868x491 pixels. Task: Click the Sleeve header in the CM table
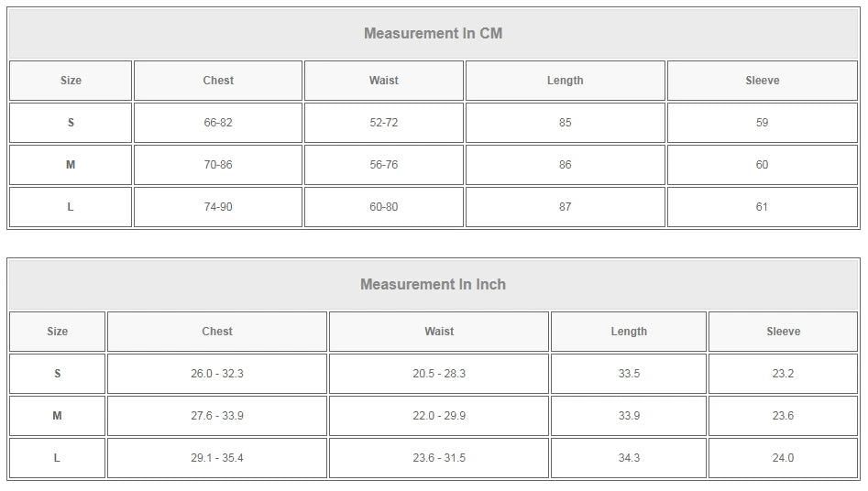(763, 81)
